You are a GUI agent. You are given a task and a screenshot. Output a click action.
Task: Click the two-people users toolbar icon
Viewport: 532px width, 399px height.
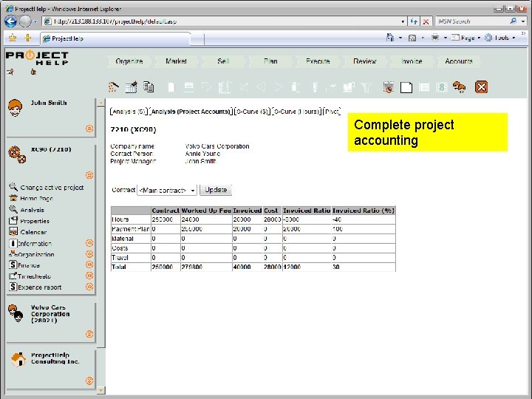(459, 87)
